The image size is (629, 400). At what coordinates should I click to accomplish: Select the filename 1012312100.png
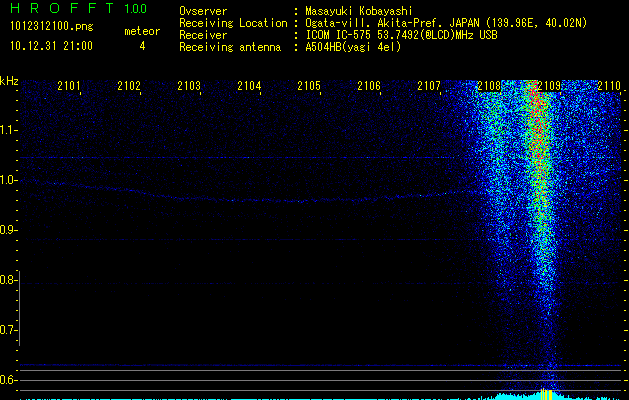coord(52,27)
